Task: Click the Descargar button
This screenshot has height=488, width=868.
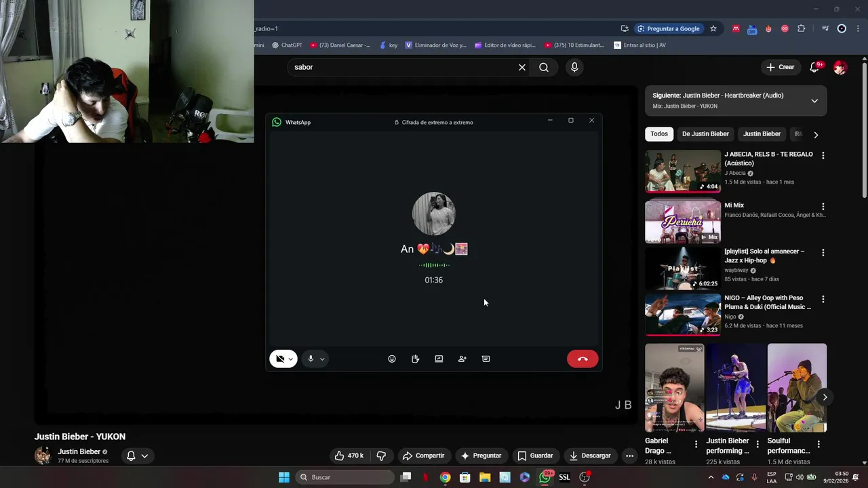Action: (x=590, y=455)
